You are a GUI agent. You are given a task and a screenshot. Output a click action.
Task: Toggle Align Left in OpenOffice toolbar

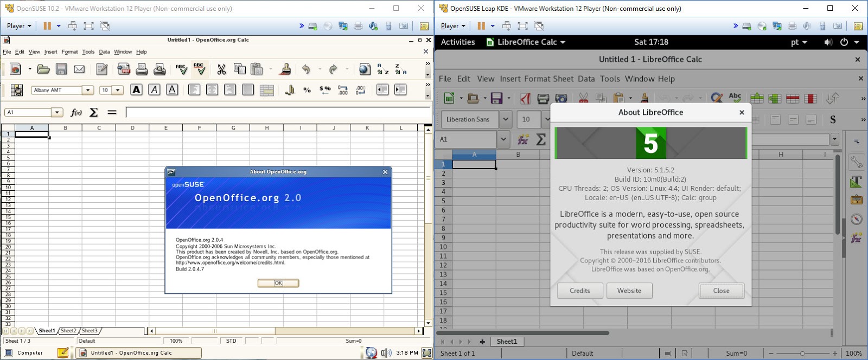(x=194, y=90)
